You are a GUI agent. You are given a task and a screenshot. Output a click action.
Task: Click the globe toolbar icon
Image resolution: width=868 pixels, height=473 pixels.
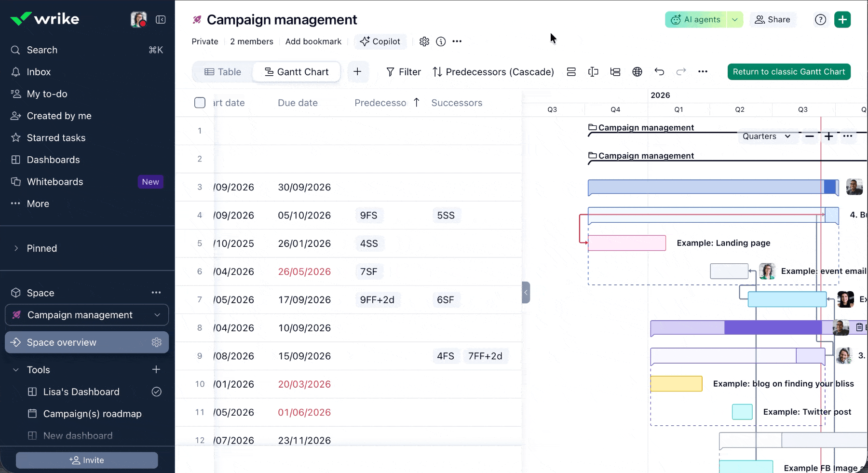click(x=637, y=72)
